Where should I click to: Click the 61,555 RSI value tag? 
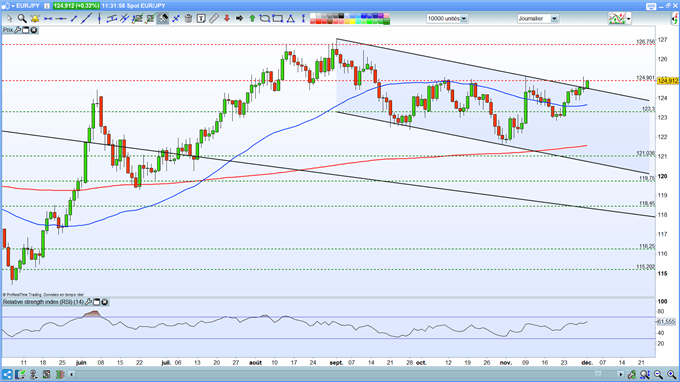pos(666,322)
